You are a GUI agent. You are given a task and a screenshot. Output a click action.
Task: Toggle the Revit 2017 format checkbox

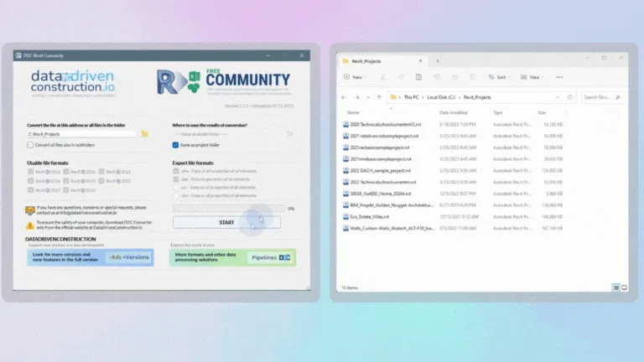[30, 190]
